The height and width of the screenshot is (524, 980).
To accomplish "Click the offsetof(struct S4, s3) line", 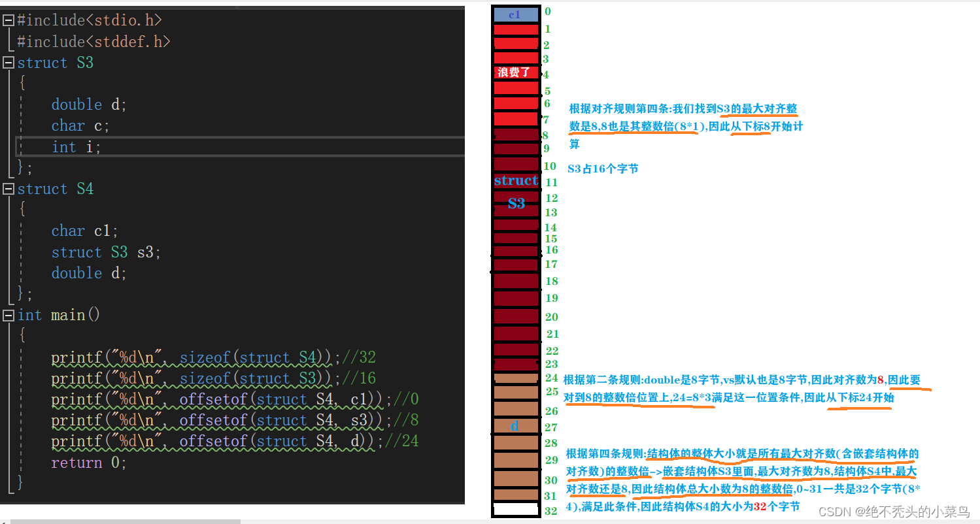I will 235,420.
